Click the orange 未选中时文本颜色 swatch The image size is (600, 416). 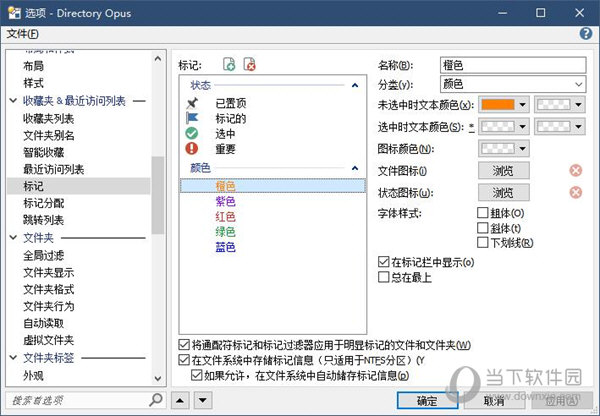click(x=497, y=104)
